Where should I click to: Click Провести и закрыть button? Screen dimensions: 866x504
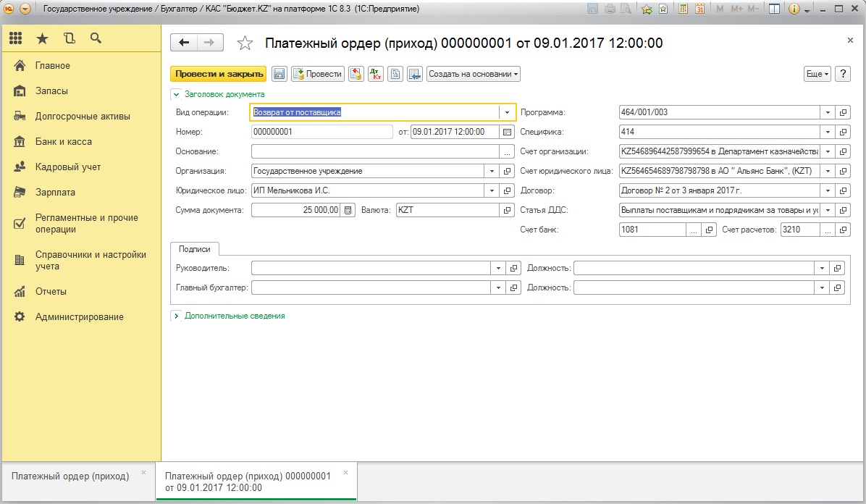click(219, 74)
